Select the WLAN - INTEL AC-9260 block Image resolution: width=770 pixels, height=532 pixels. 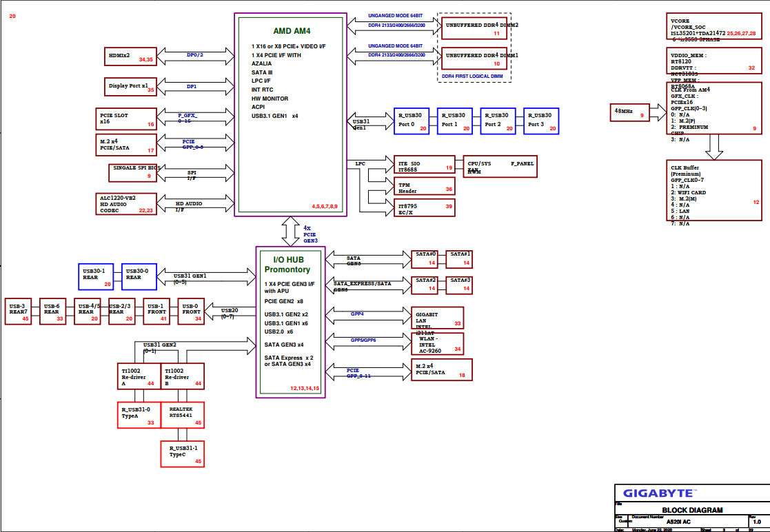438,344
